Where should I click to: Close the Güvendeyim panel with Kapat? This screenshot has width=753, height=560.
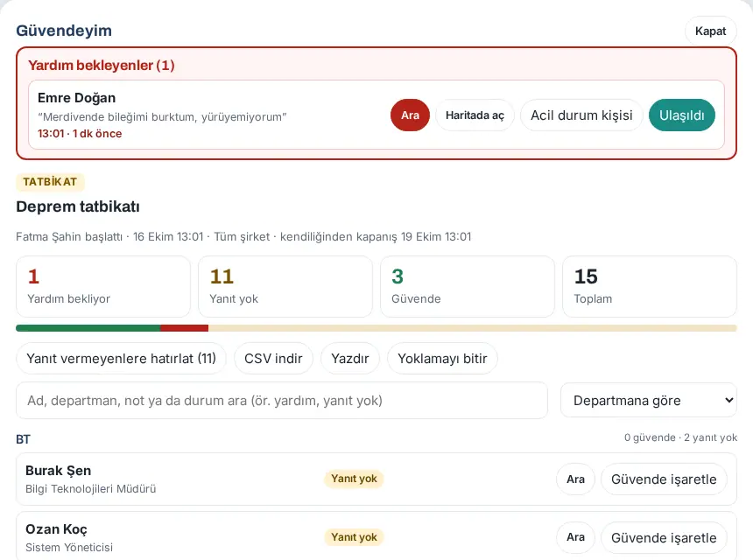pyautogui.click(x=710, y=31)
